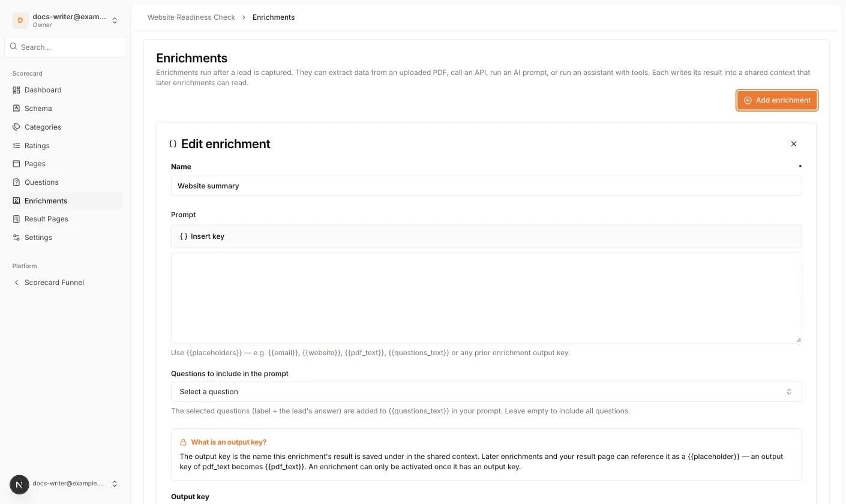Select the Categories tag icon
The width and height of the screenshot is (846, 504).
click(16, 127)
